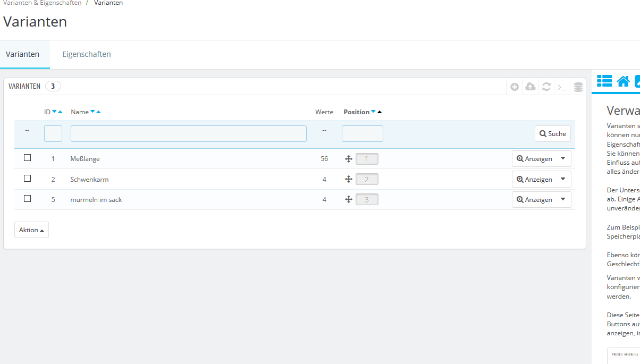Click the variant count badge 3
This screenshot has width=640, height=364.
click(53, 86)
